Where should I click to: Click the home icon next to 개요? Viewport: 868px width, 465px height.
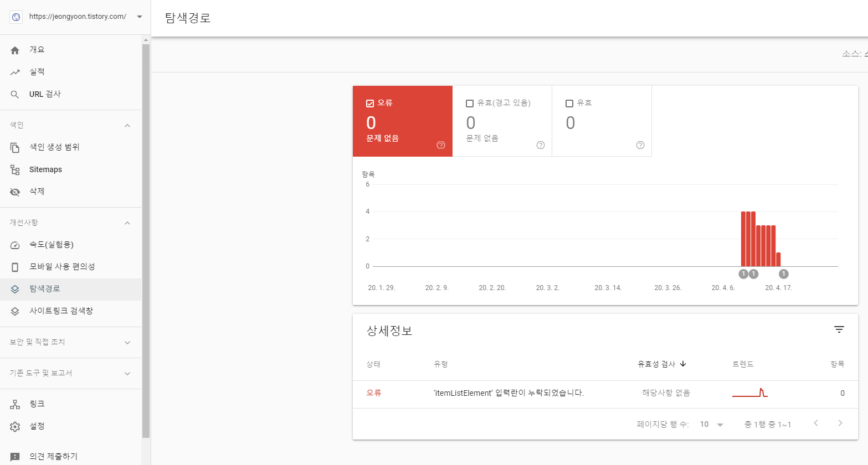tap(15, 50)
